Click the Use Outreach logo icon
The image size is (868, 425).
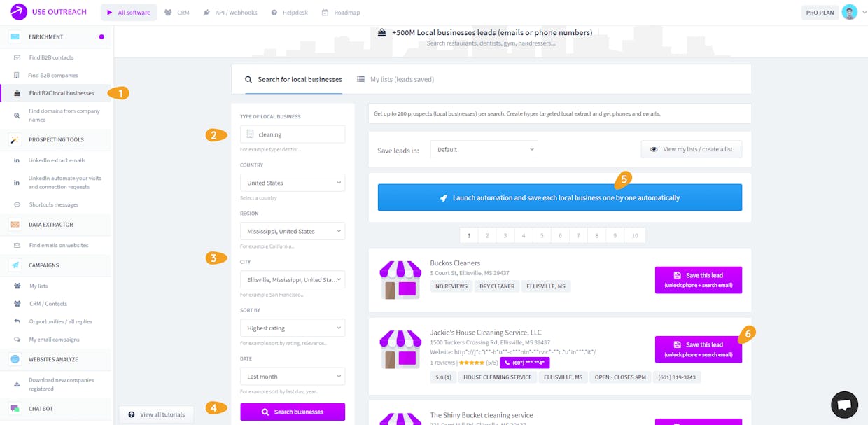click(x=19, y=12)
